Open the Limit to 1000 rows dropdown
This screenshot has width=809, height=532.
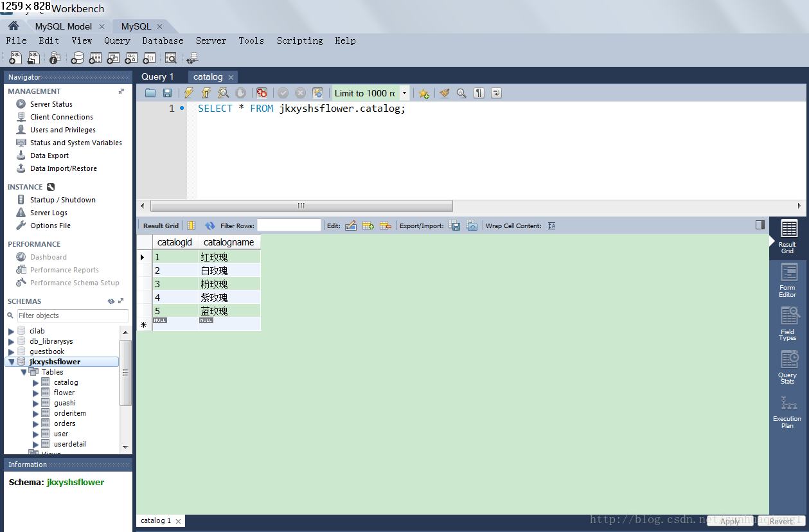405,93
